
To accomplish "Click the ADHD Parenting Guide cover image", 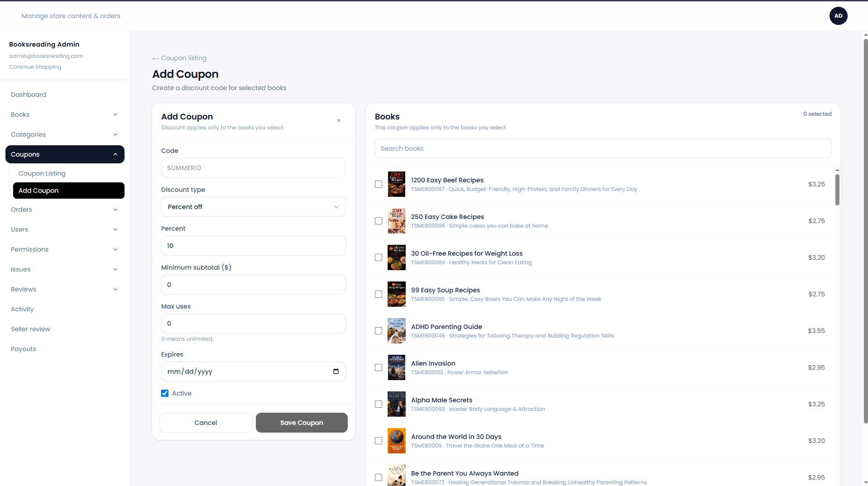I will (x=396, y=331).
